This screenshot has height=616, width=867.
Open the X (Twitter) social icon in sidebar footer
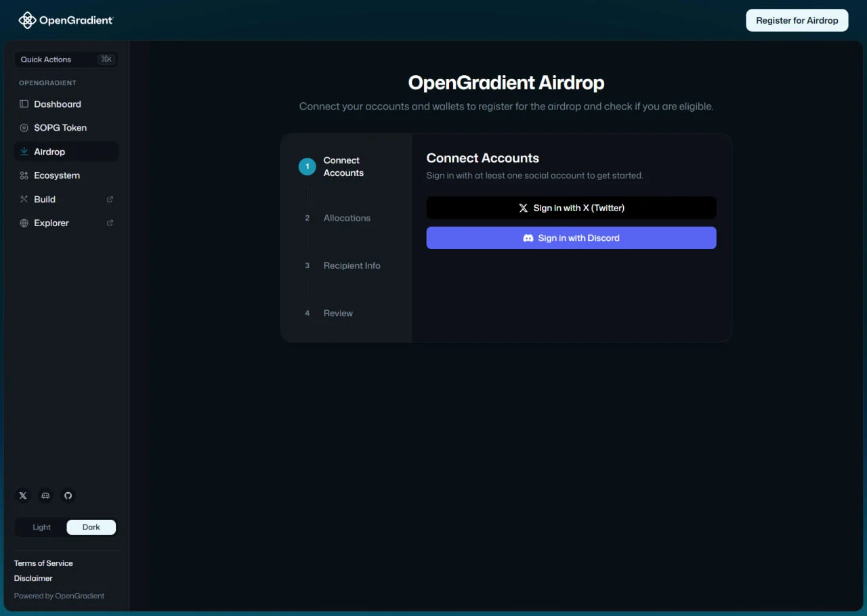23,496
